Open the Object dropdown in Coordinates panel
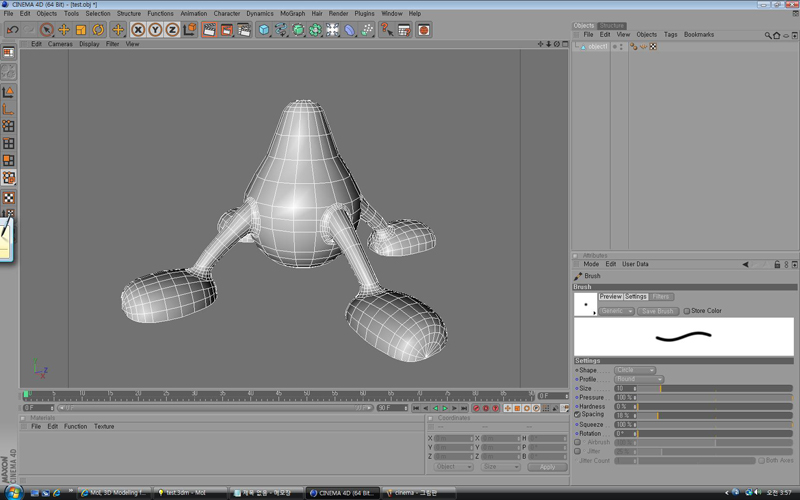Viewport: 800px width, 500px height. point(453,467)
